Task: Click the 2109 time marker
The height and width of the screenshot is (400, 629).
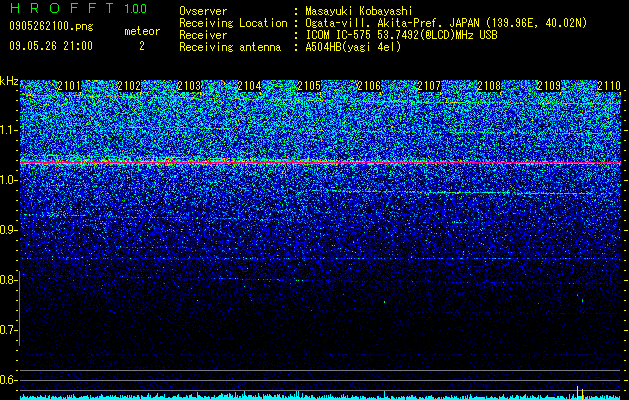Action: coord(549,86)
